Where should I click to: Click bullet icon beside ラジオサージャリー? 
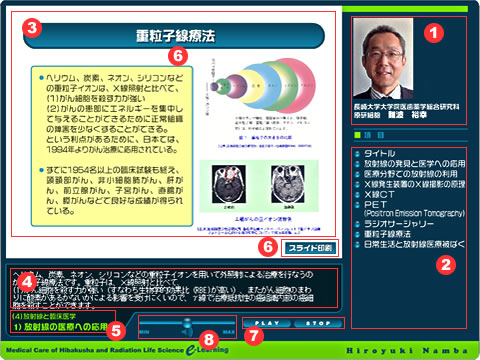coord(358,224)
